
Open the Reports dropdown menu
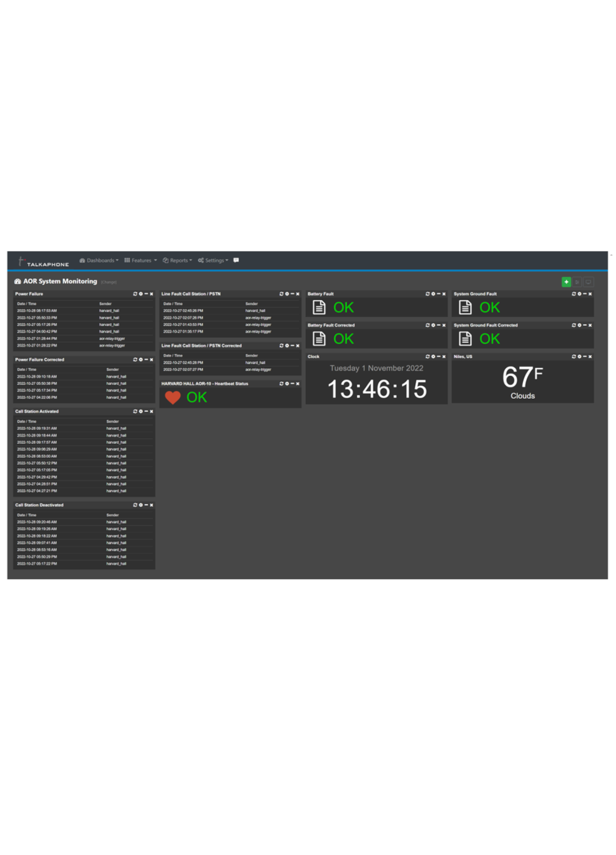pyautogui.click(x=178, y=261)
